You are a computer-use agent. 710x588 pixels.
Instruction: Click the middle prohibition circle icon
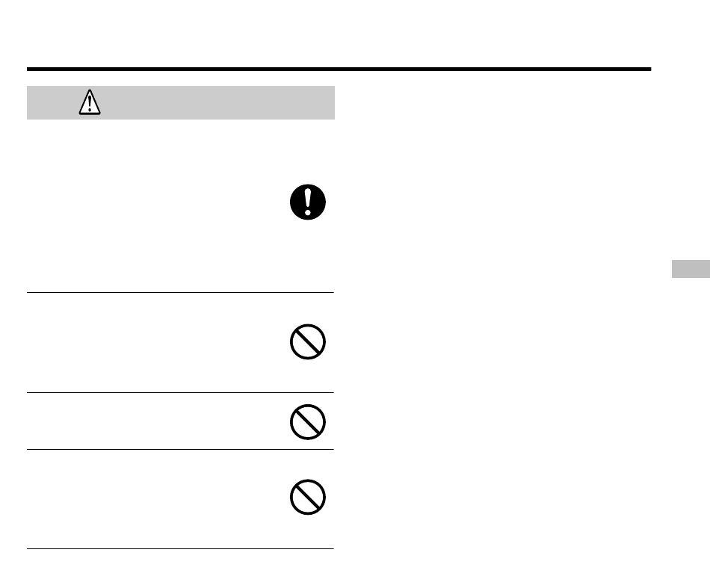[x=308, y=422]
